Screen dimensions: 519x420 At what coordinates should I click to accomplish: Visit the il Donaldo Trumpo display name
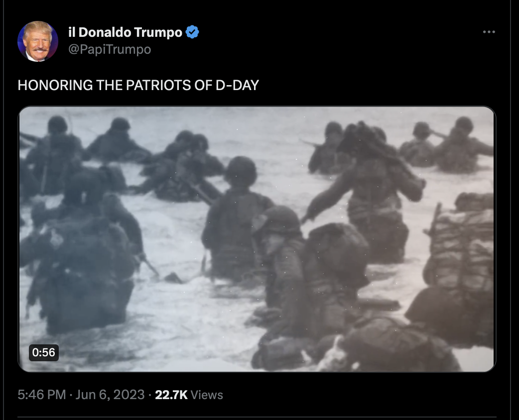(125, 32)
